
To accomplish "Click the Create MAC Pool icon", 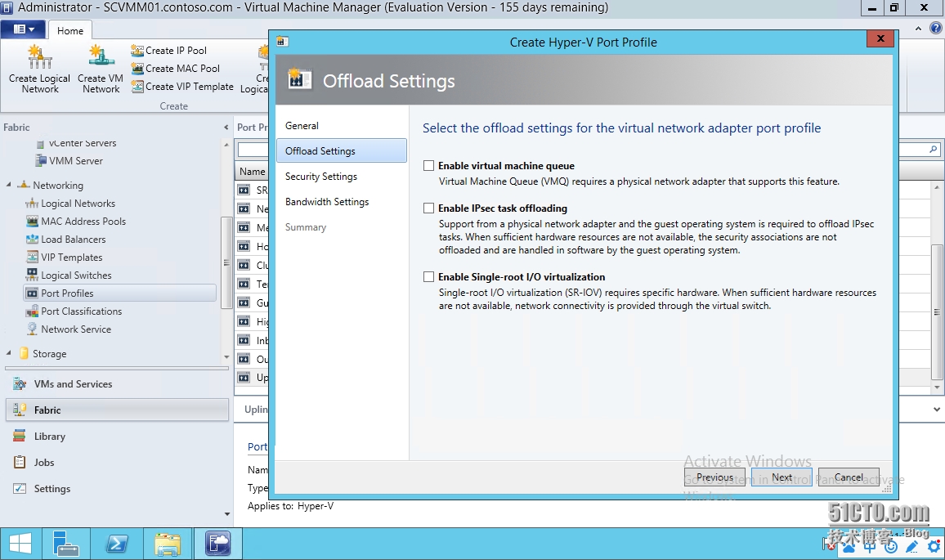I will (137, 69).
